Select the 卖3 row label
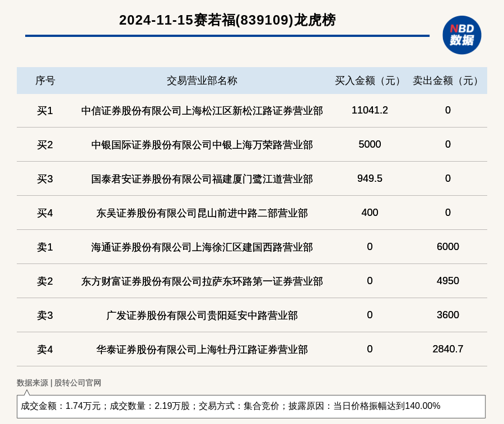The image size is (504, 424). point(45,315)
